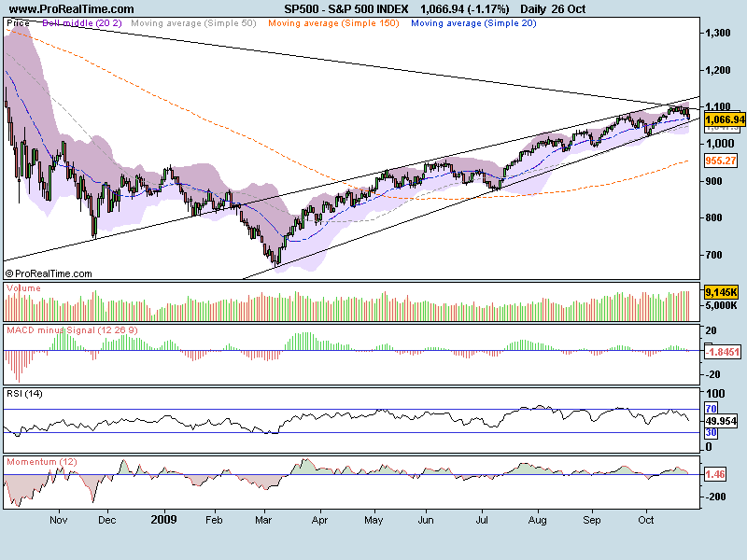Image resolution: width=747 pixels, height=560 pixels.
Task: Click the Daily 26 Oct timeframe label
Action: coord(553,9)
